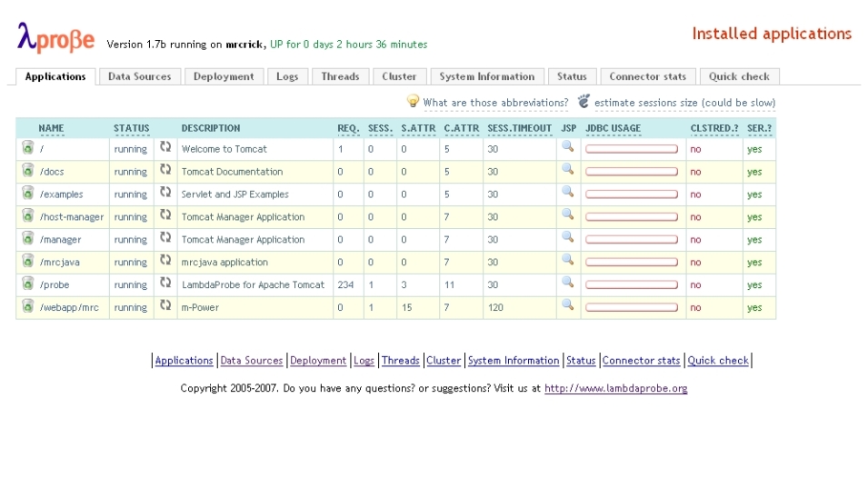Open the Connector stats tab
868x478 pixels.
click(648, 77)
